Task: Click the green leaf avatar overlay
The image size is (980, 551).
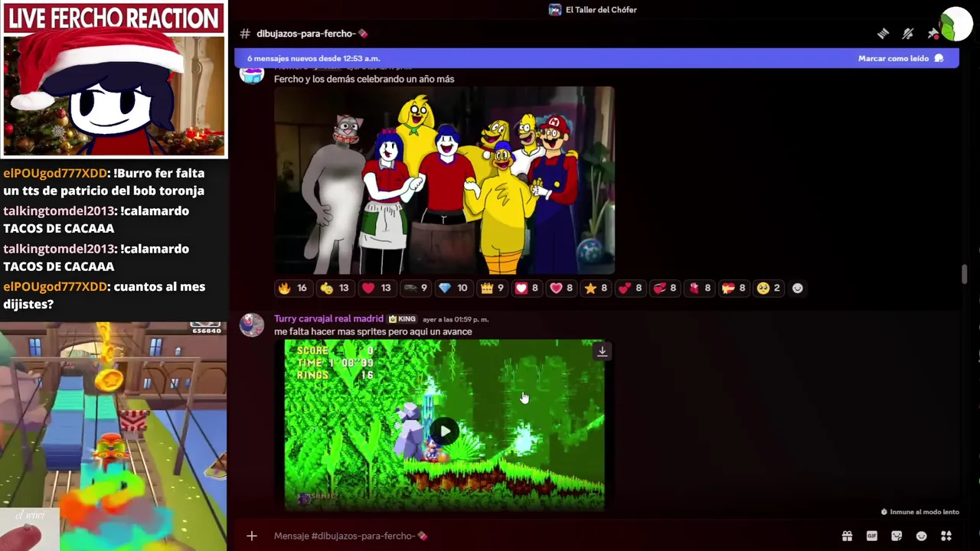Action: (956, 24)
